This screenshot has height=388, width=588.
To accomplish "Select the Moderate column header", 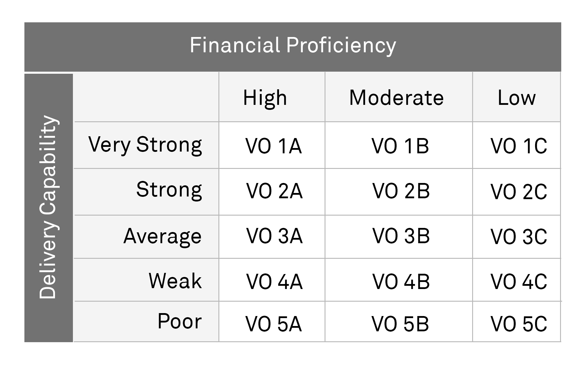I will [x=396, y=98].
